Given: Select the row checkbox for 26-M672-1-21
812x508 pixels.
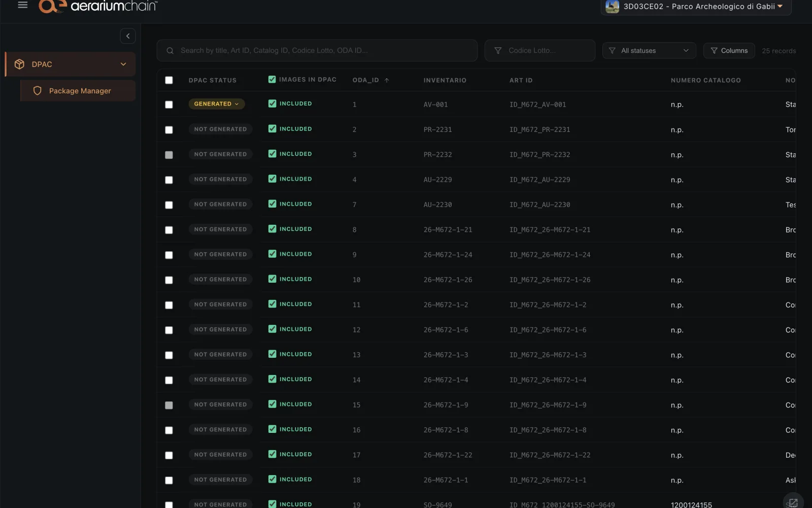Looking at the screenshot, I should 169,230.
